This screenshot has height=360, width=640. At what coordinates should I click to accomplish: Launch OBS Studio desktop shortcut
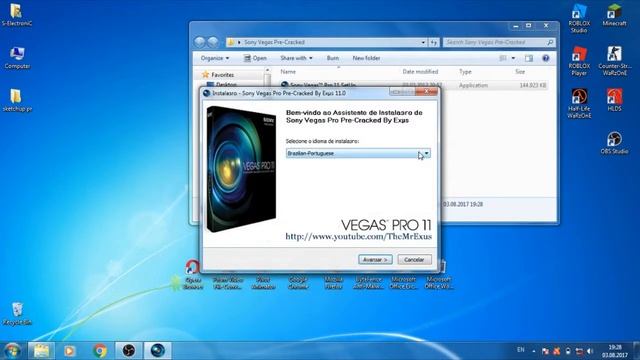pyautogui.click(x=614, y=143)
